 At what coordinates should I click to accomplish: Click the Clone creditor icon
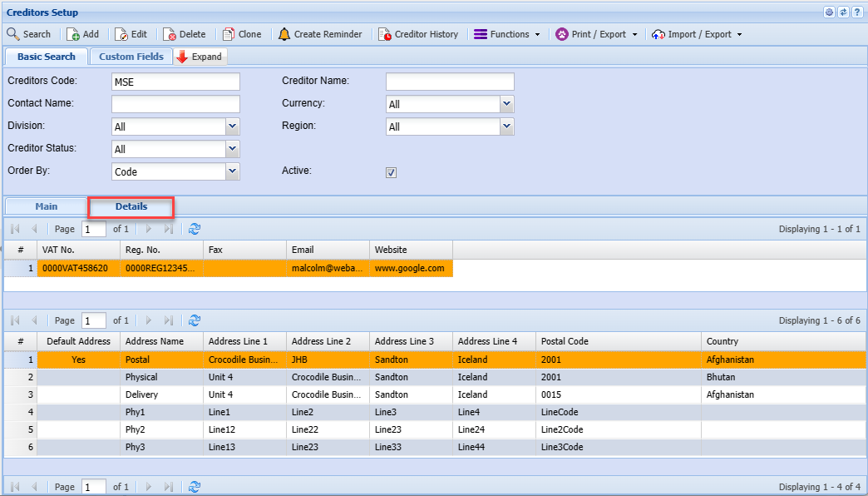(x=229, y=34)
